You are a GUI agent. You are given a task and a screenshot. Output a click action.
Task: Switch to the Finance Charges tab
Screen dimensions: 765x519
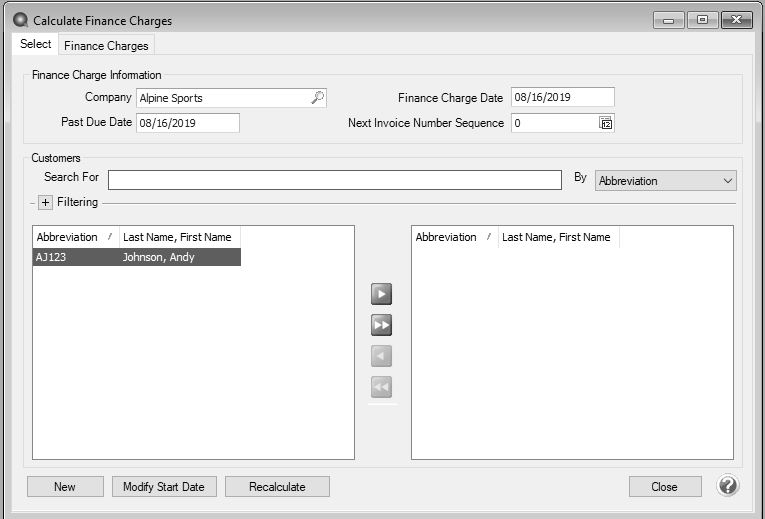(107, 46)
